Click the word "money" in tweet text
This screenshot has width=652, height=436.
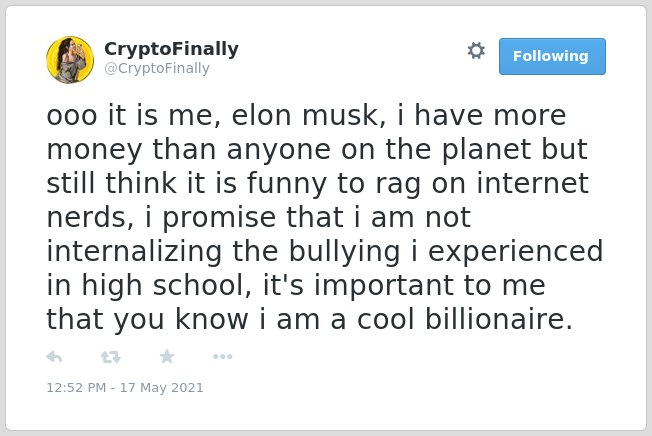click(x=94, y=150)
